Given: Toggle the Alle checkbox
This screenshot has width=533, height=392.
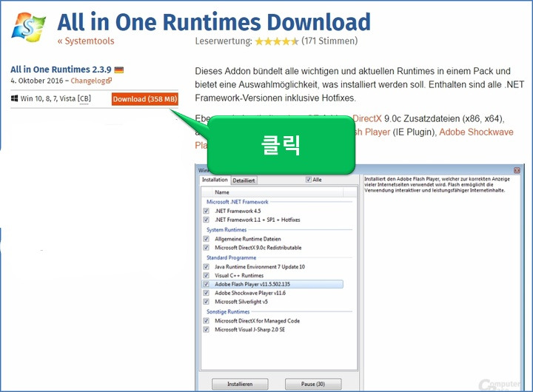Looking at the screenshot, I should 308,179.
